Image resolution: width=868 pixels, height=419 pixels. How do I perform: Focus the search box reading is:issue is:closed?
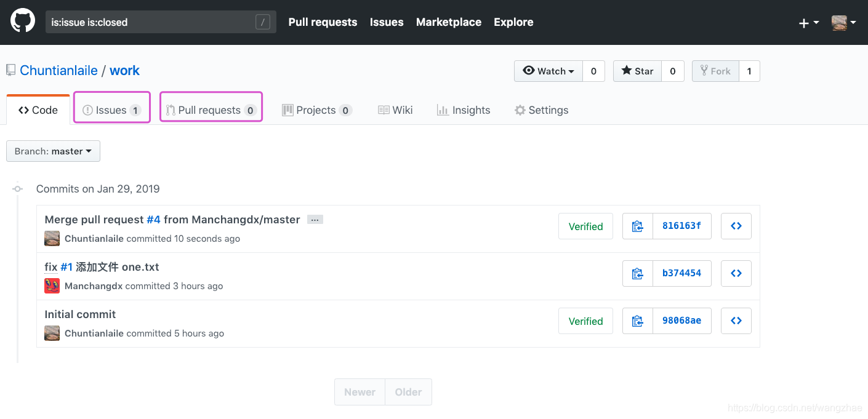click(x=161, y=22)
